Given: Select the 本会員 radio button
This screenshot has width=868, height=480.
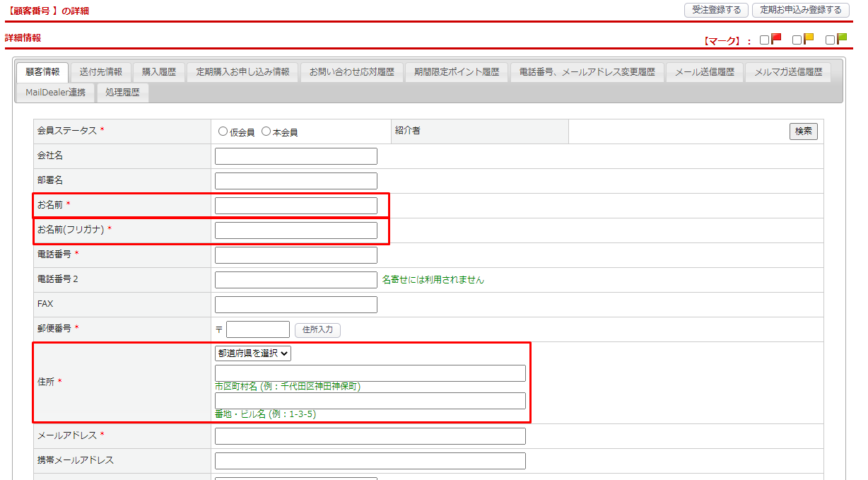Looking at the screenshot, I should [x=266, y=131].
